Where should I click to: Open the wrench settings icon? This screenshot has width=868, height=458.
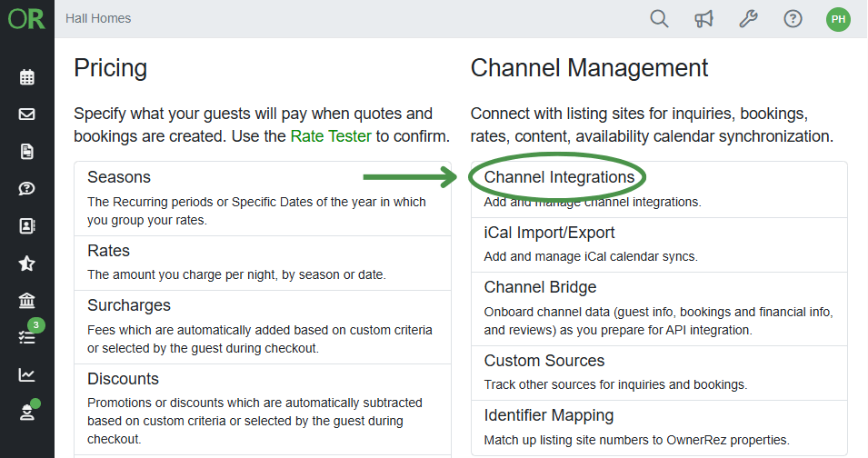[748, 19]
